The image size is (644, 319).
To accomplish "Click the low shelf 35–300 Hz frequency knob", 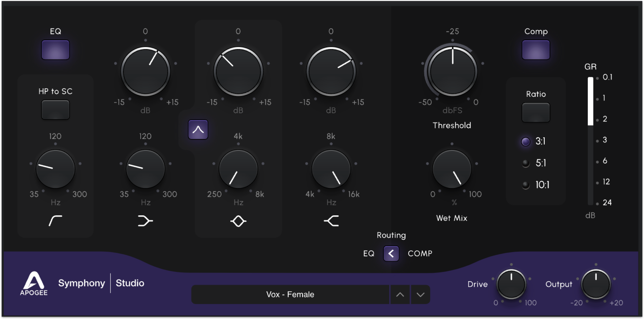I will 145,169.
